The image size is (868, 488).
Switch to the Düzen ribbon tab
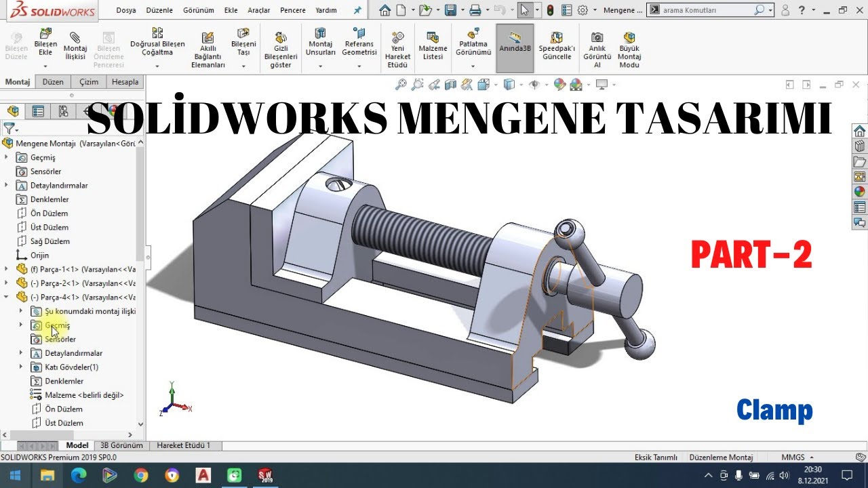tap(53, 82)
